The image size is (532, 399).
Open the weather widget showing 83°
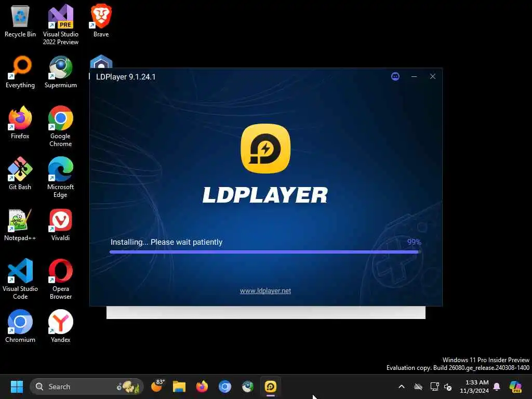[157, 386]
